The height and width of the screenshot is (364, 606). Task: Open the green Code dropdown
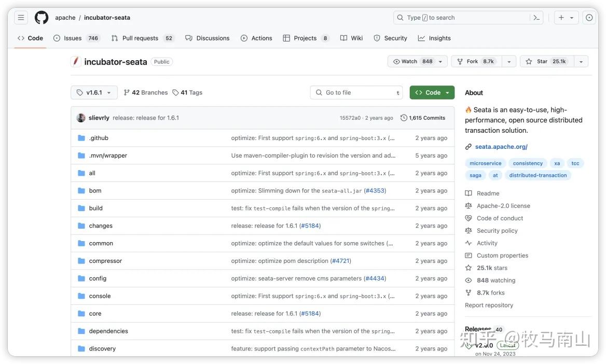pyautogui.click(x=432, y=92)
